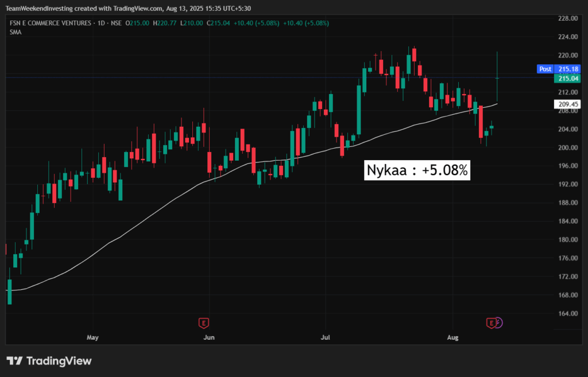Click the latest candle with long upper wick
Screen dimensions: 588x377
[x=497, y=77]
